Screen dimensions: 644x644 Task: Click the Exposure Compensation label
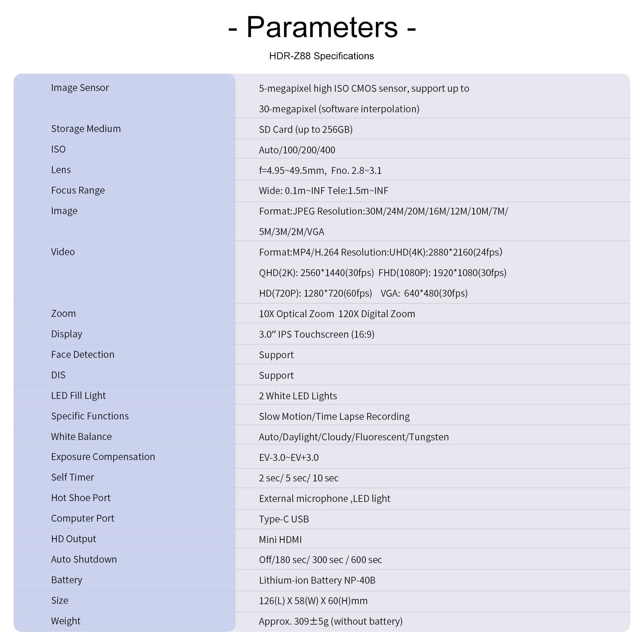[x=103, y=457]
